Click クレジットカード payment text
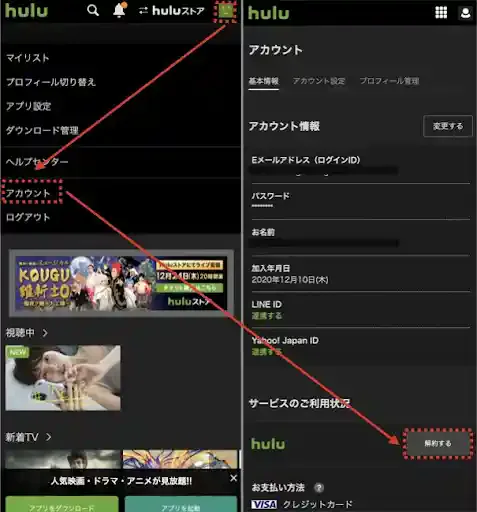This screenshot has height=512, width=477. 318,504
